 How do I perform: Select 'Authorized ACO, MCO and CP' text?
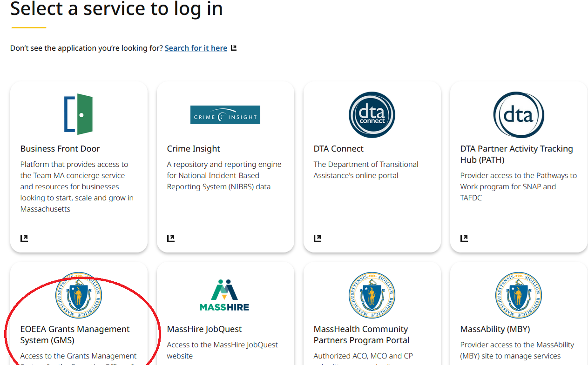[x=363, y=356]
